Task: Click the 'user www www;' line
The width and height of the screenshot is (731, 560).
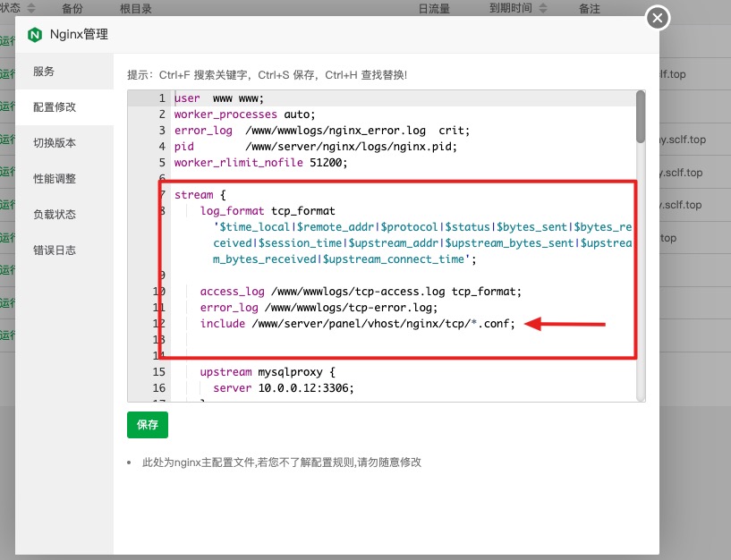Action: [x=218, y=98]
